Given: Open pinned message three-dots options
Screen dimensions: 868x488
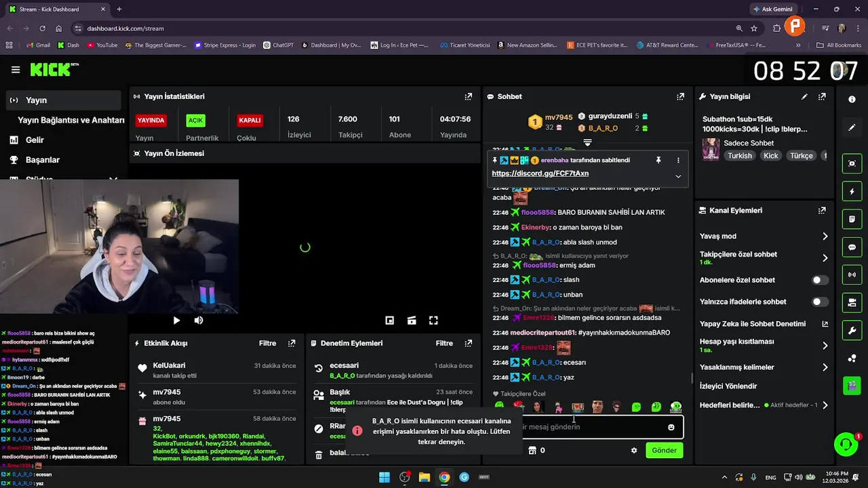Looking at the screenshot, I should pos(678,161).
